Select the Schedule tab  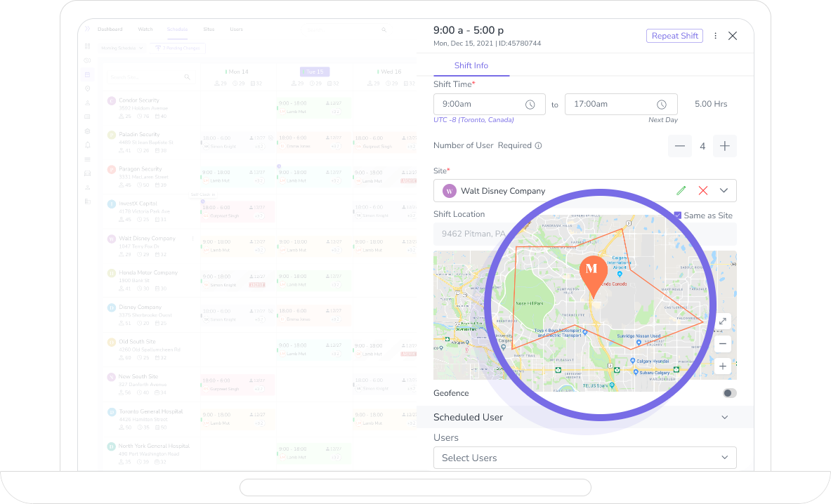[177, 29]
